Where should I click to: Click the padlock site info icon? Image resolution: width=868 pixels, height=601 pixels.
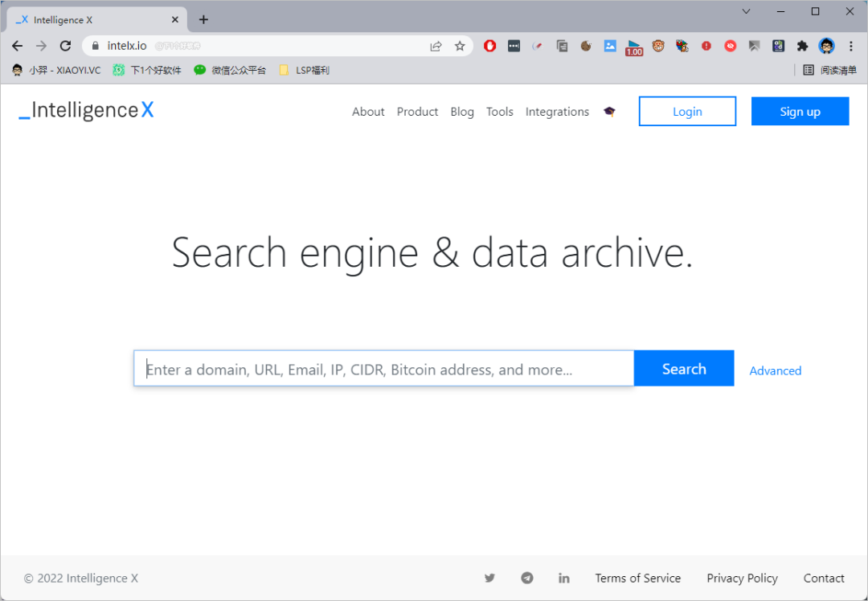pyautogui.click(x=95, y=46)
